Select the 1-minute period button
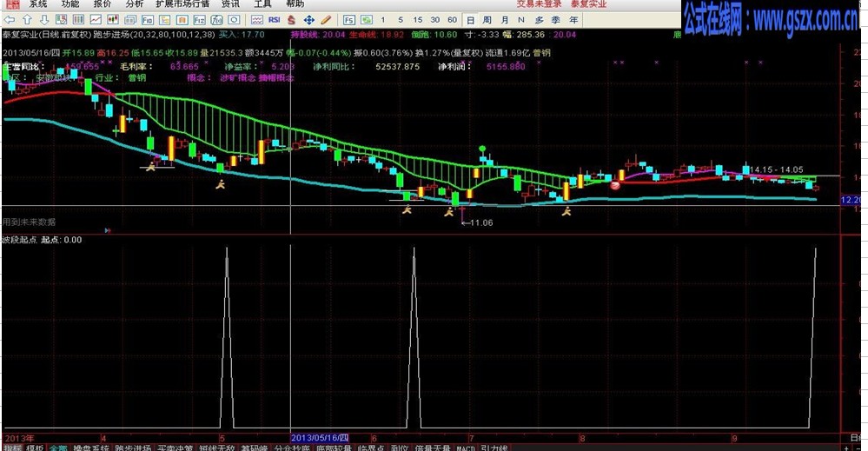This screenshot has width=868, height=451. click(382, 20)
